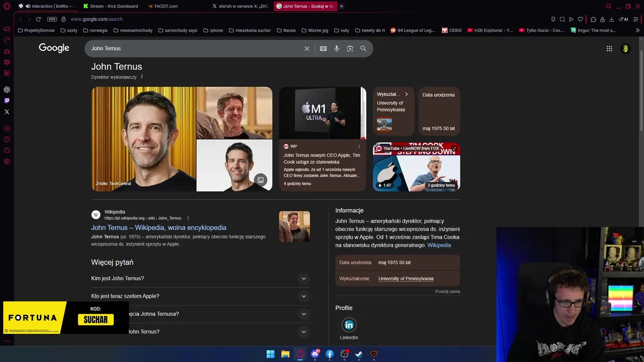Open Windows Start menu
Image resolution: width=644 pixels, height=362 pixels.
pyautogui.click(x=270, y=354)
